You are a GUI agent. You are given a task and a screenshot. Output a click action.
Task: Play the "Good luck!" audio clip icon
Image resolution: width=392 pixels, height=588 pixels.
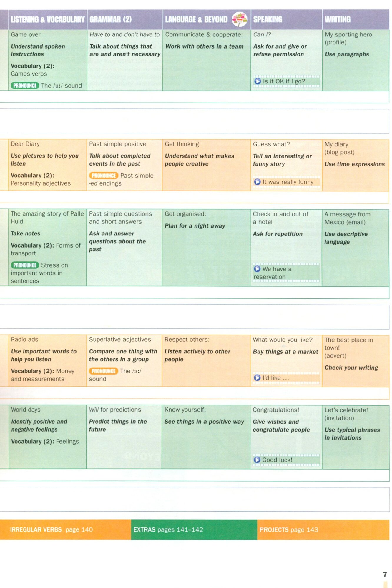257,460
